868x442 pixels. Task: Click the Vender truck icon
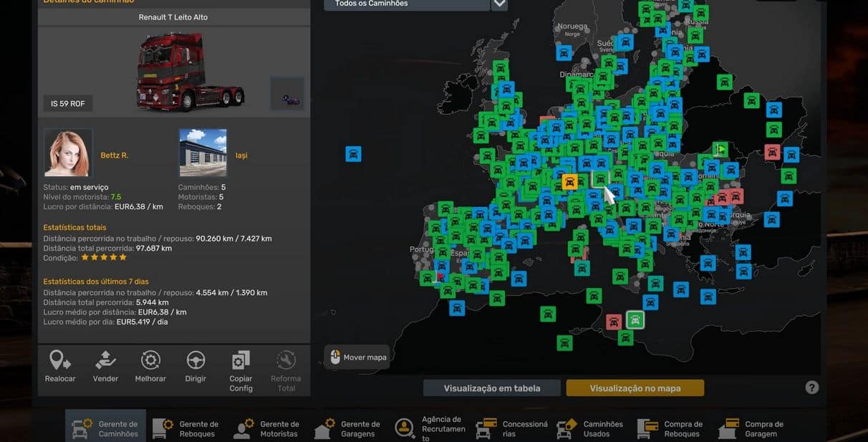pos(105,360)
